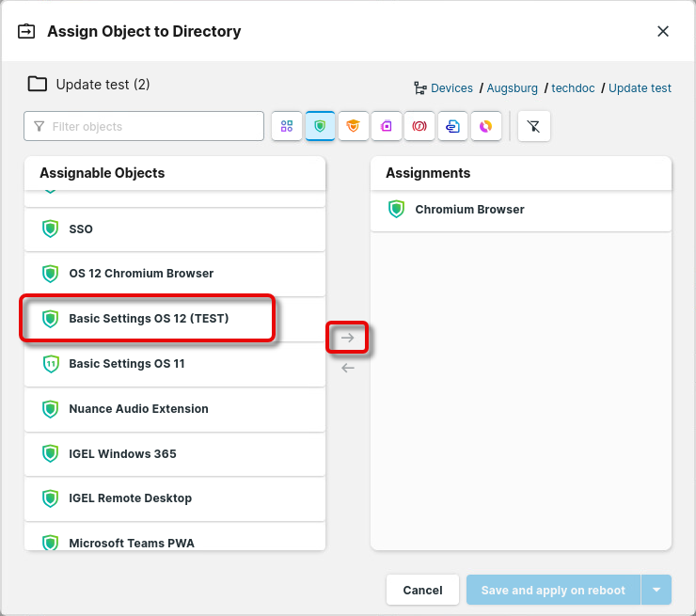This screenshot has height=616, width=696.
Task: Select Chromium Browser in Assignments list
Action: (x=469, y=210)
